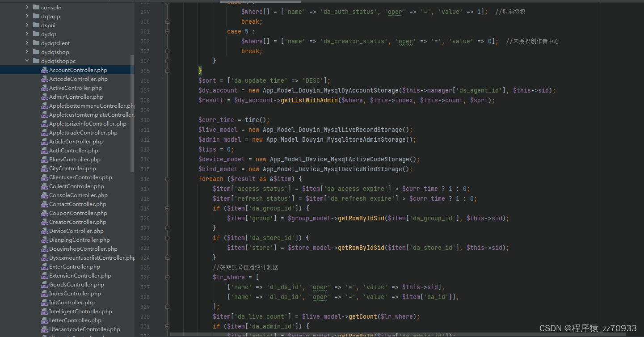This screenshot has height=337, width=644.
Task: Click the getCount method on line 330
Action: point(363,316)
